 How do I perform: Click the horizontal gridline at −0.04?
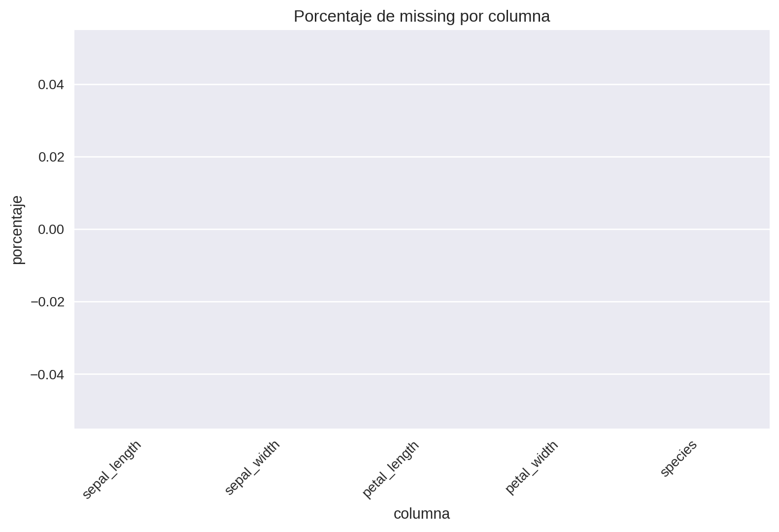point(421,374)
